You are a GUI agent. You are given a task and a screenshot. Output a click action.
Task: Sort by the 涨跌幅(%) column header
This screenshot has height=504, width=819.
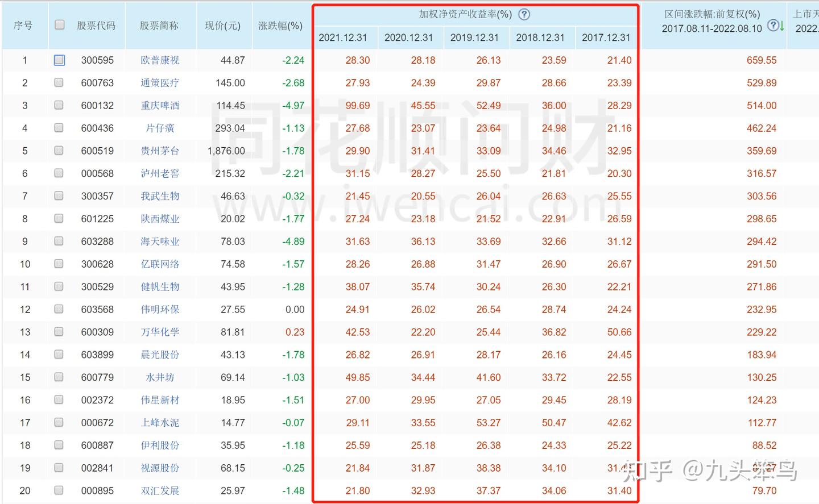[x=280, y=26]
